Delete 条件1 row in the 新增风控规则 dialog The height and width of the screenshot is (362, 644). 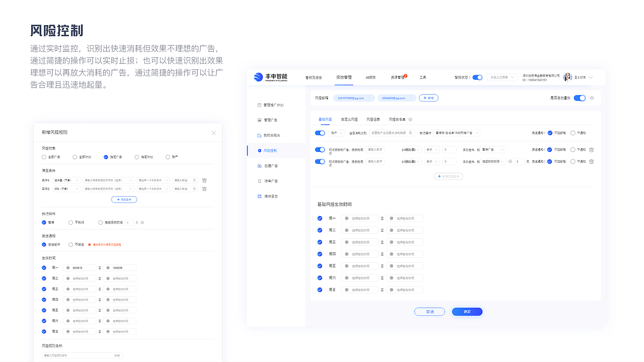coord(204,180)
